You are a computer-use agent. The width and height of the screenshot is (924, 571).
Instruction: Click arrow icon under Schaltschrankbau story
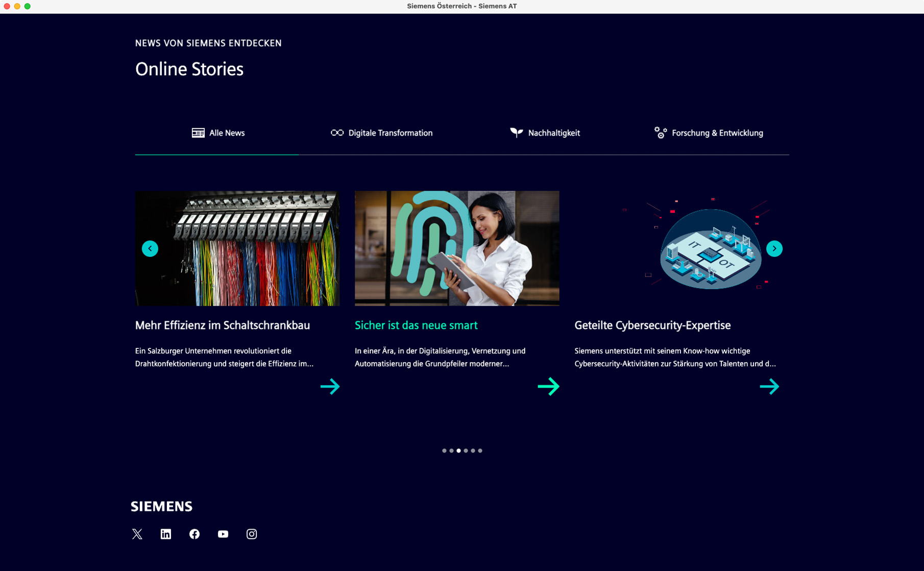[330, 387]
